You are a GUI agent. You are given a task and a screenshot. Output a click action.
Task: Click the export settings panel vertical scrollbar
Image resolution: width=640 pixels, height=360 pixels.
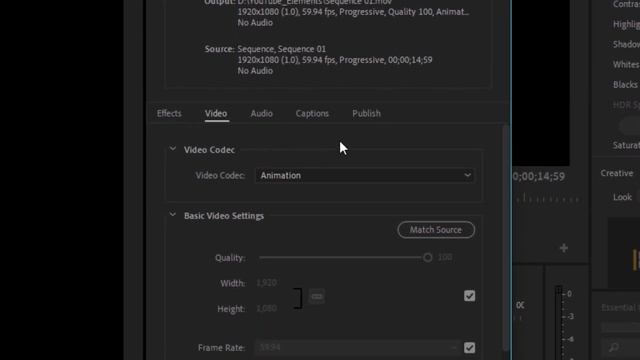505,237
